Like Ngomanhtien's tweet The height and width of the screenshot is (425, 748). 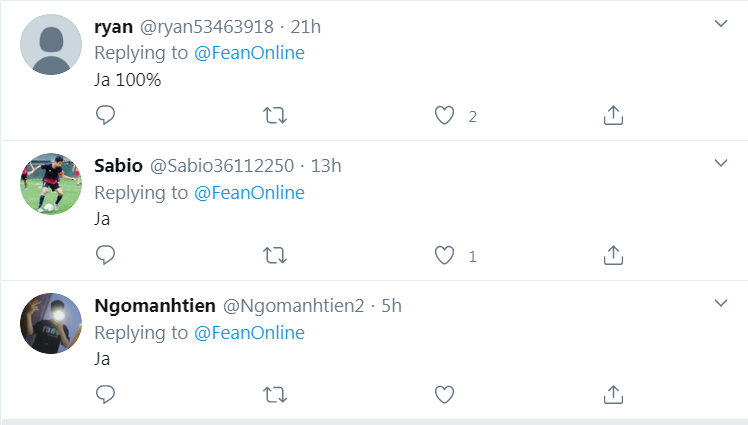445,394
